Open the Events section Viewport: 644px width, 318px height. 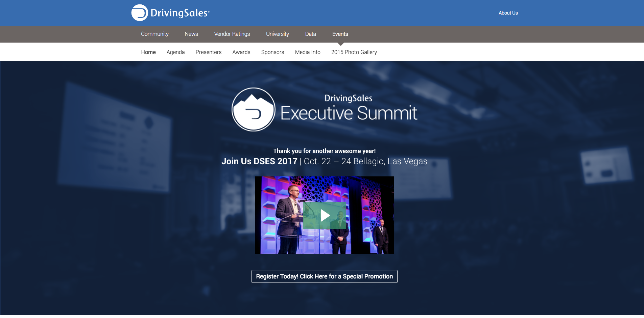[x=340, y=34]
